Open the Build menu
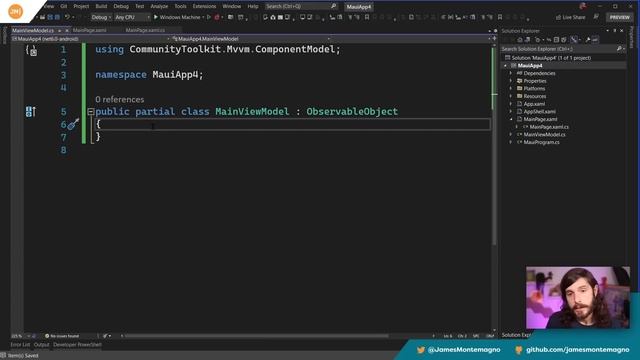Screen dimensions: 640x360 [x=101, y=6]
